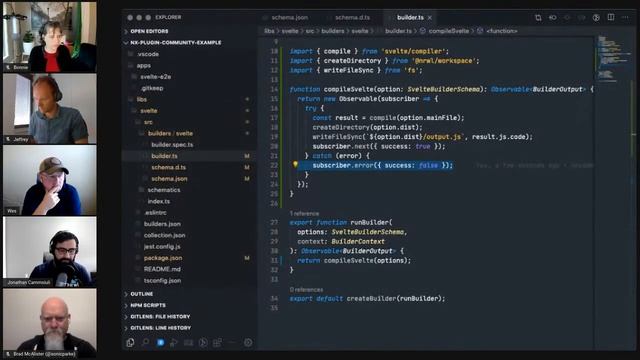
Task: Select Jeffrey's video tile
Action: [50, 109]
